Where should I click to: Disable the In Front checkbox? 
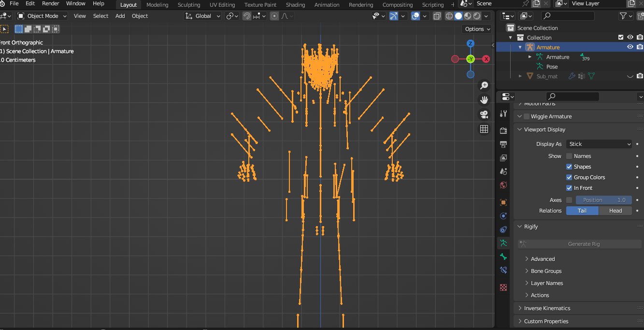(x=569, y=188)
